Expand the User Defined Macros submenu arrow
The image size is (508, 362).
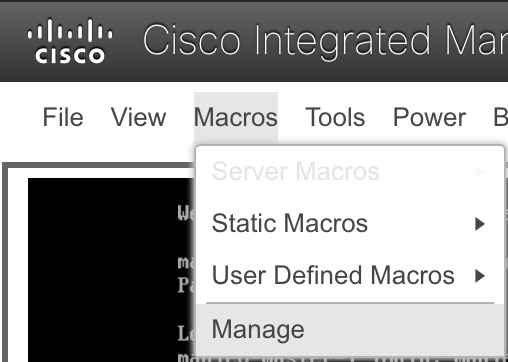(x=480, y=276)
